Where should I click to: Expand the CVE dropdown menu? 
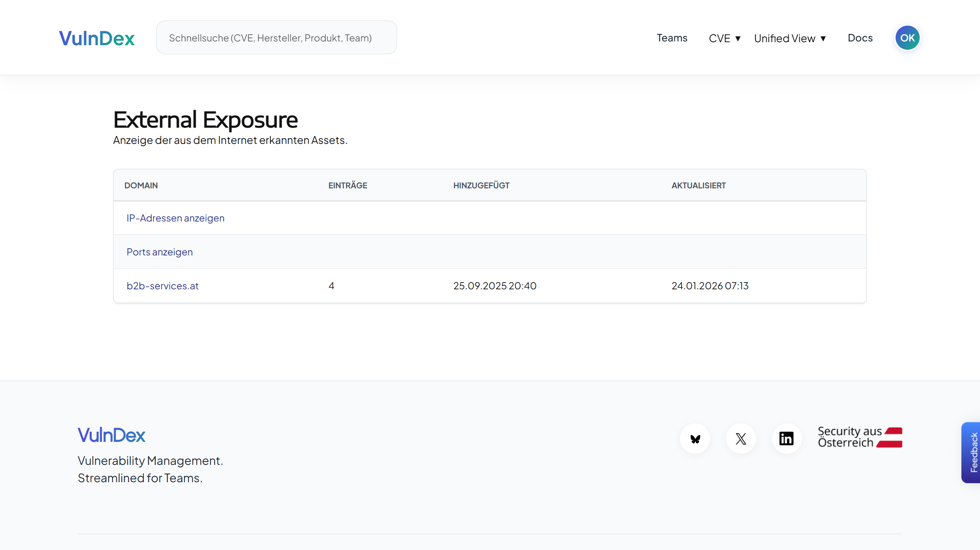[x=724, y=38]
